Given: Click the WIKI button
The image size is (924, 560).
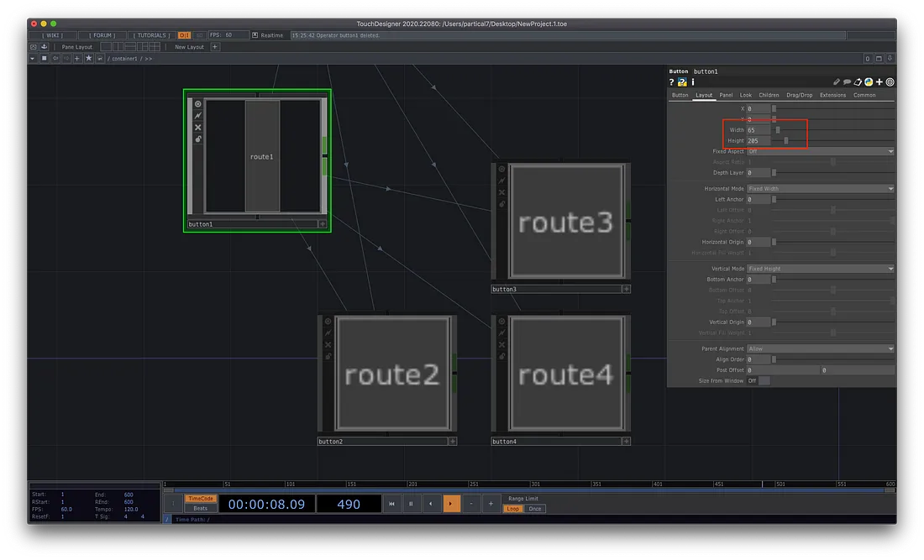Looking at the screenshot, I should (x=55, y=35).
